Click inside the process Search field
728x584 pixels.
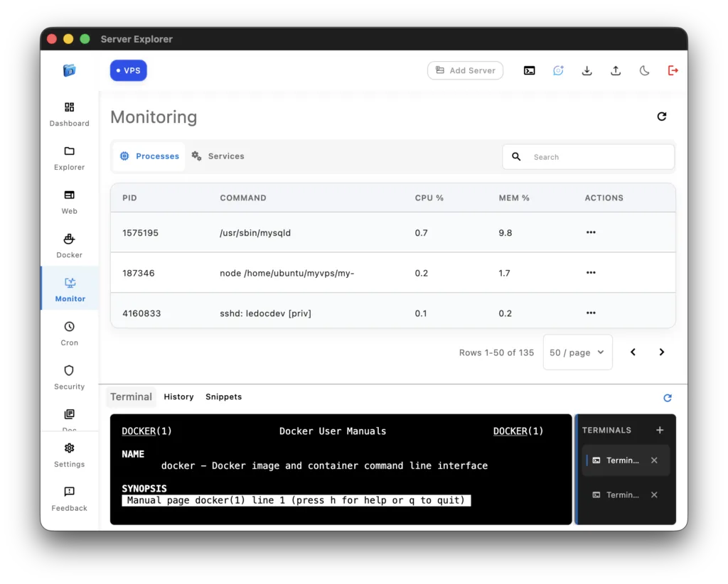coord(588,156)
